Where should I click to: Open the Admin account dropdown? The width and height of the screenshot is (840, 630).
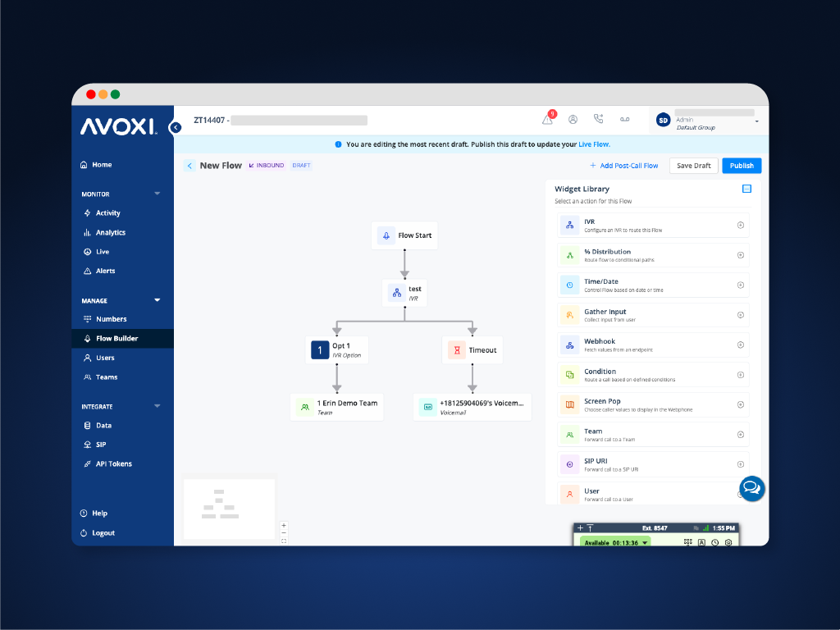pyautogui.click(x=756, y=121)
